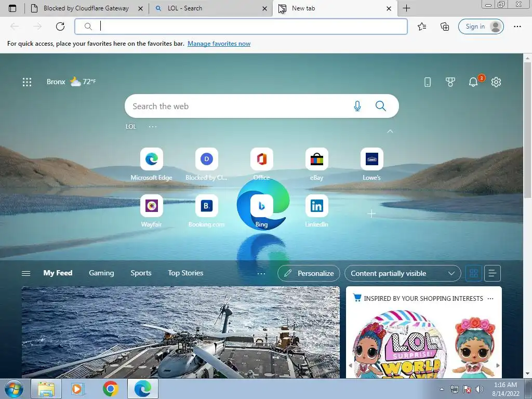This screenshot has width=532, height=399.
Task: Click the Sign in button
Action: click(x=481, y=26)
